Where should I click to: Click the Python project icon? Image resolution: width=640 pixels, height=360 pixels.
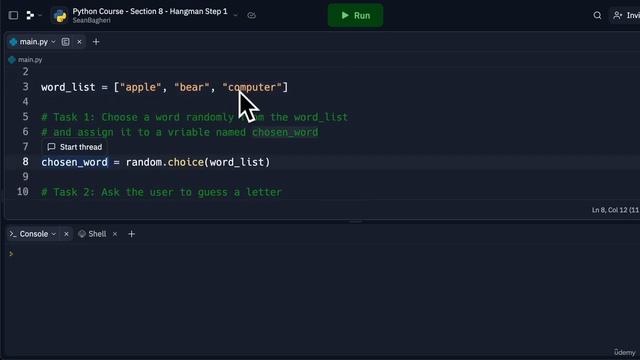tap(60, 16)
